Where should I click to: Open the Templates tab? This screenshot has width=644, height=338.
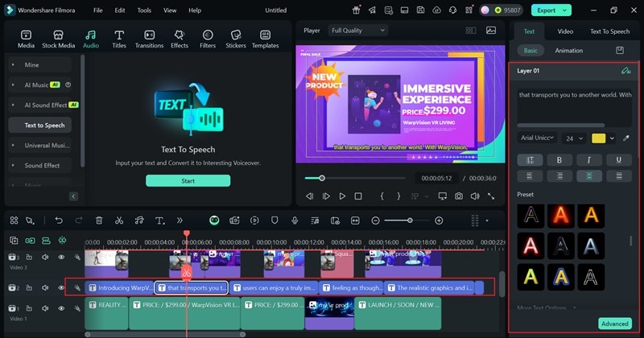[266, 39]
